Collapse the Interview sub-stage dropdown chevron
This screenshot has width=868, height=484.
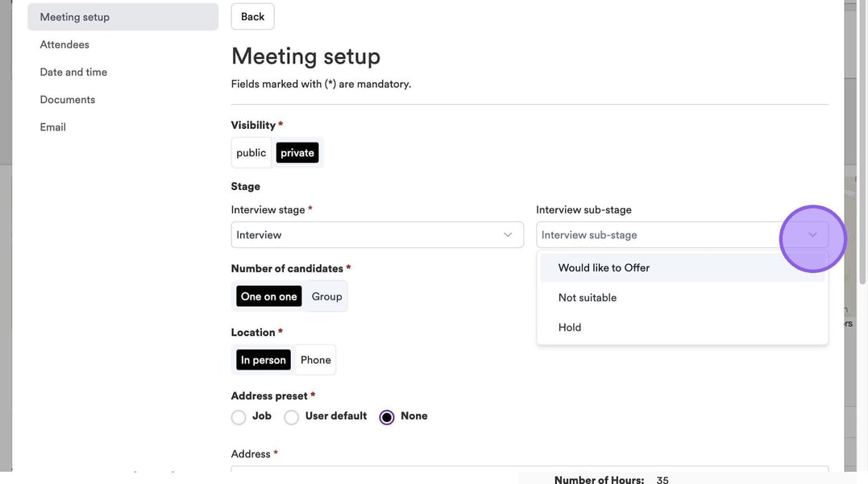pyautogui.click(x=812, y=235)
